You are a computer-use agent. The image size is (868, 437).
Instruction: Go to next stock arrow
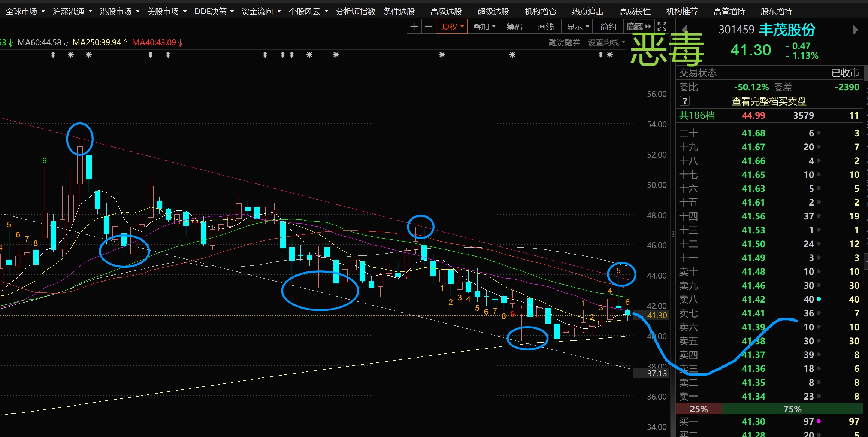click(855, 30)
